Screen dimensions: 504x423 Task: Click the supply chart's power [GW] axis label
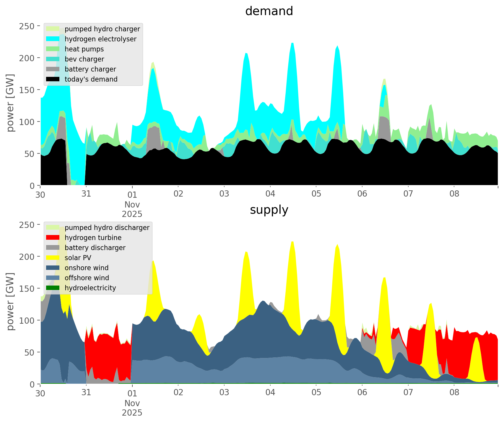10,302
